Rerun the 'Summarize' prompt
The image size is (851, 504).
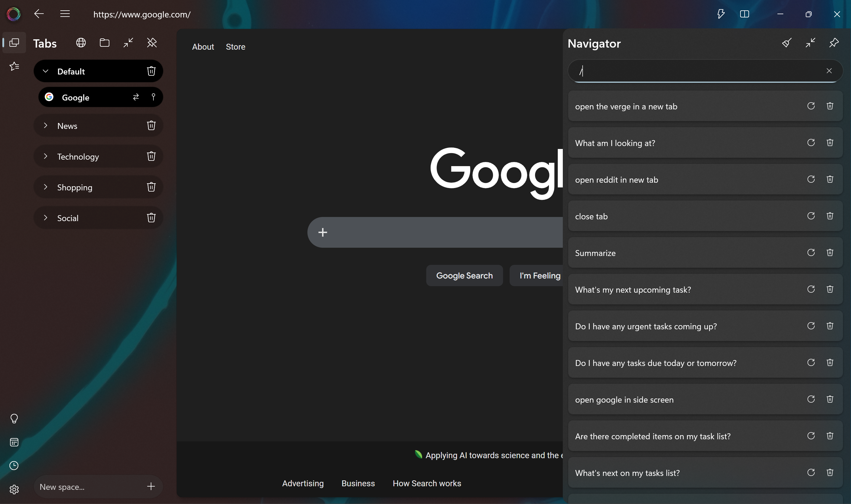[x=811, y=253]
